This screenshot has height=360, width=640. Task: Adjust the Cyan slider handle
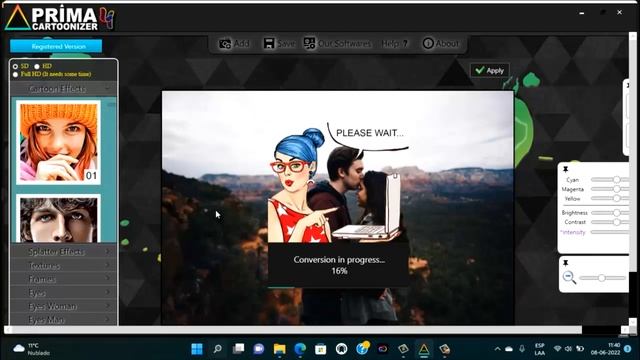coord(617,180)
